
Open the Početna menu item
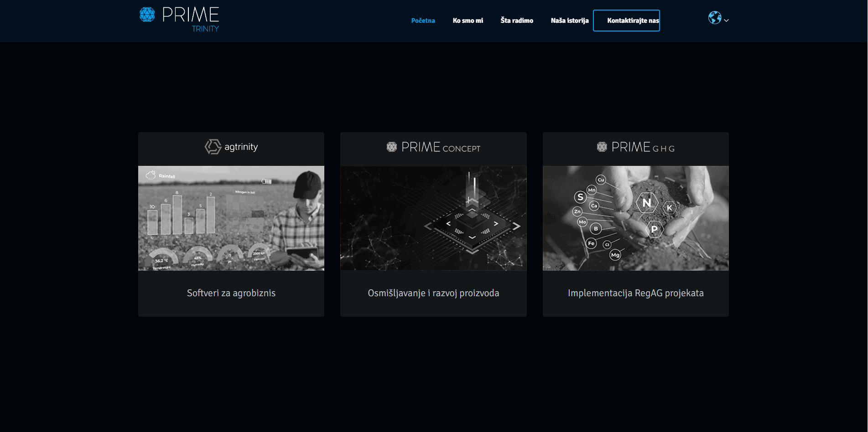point(423,21)
